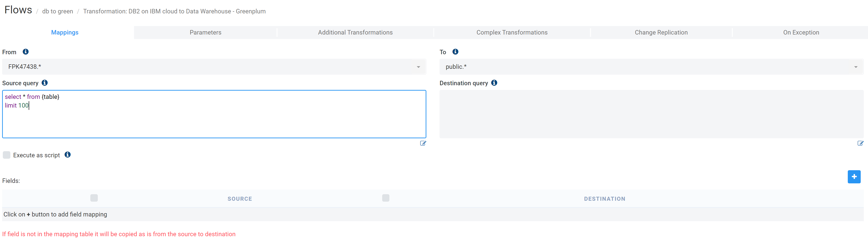The height and width of the screenshot is (239, 868).
Task: Go to the Complex Transformations tab
Action: pos(511,32)
